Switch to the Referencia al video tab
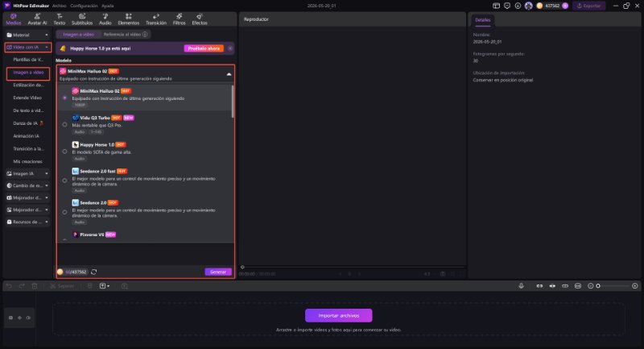The image size is (644, 349). [x=126, y=35]
